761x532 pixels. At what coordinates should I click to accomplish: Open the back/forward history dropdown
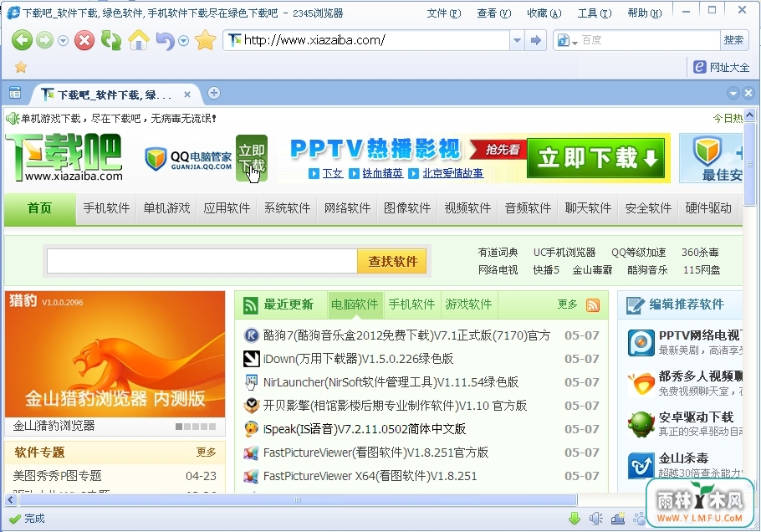tap(63, 41)
